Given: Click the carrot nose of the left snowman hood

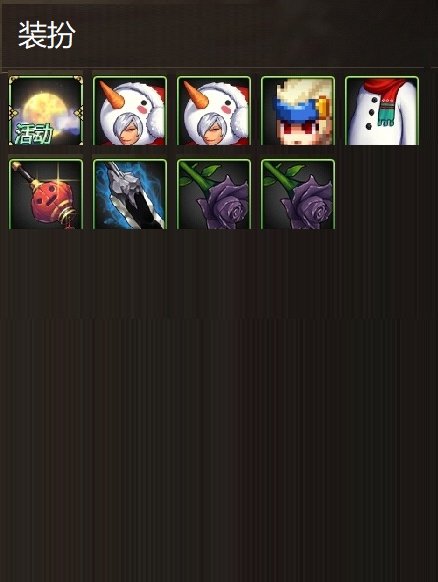Looking at the screenshot, I should point(110,94).
